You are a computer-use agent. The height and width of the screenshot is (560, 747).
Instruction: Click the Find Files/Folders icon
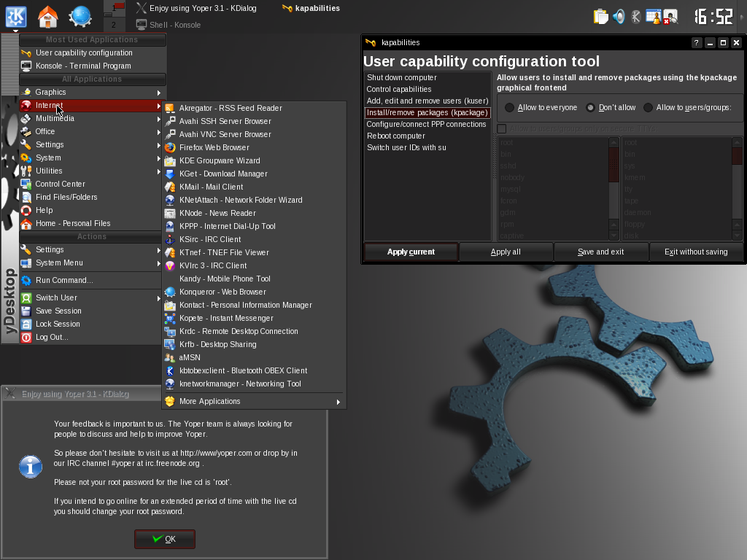(26, 197)
